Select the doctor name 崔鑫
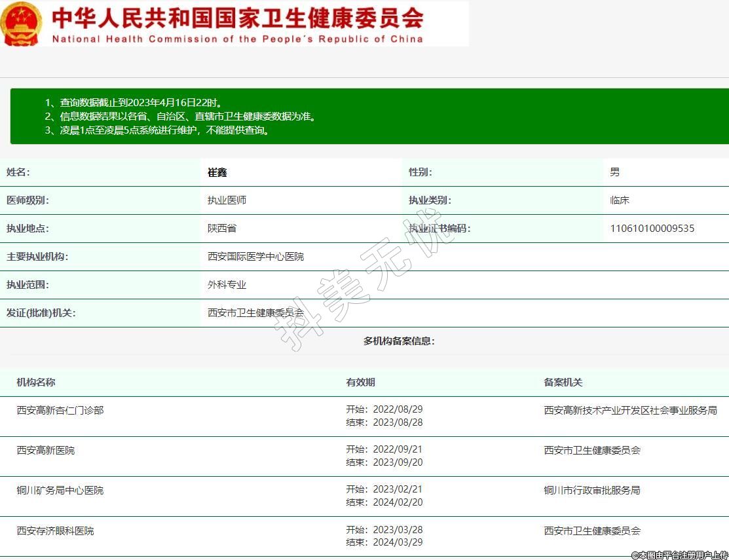The width and height of the screenshot is (729, 560). [x=217, y=172]
